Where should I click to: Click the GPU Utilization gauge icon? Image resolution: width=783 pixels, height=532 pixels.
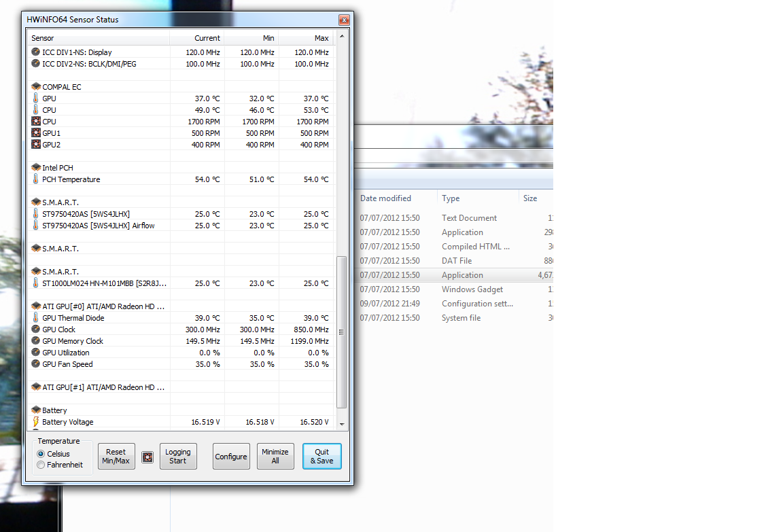[35, 352]
